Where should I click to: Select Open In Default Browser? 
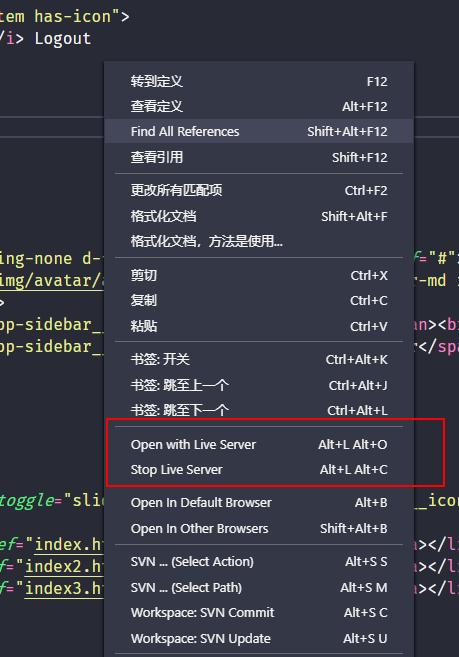[x=259, y=503]
